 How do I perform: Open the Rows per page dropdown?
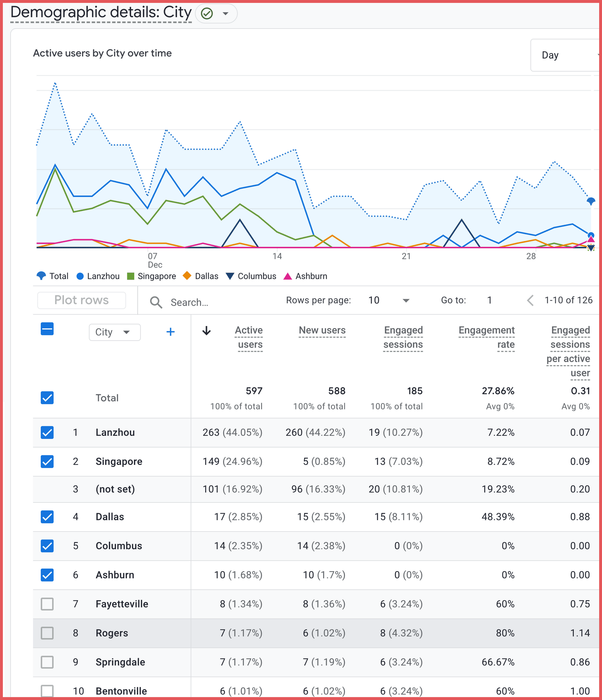point(388,300)
